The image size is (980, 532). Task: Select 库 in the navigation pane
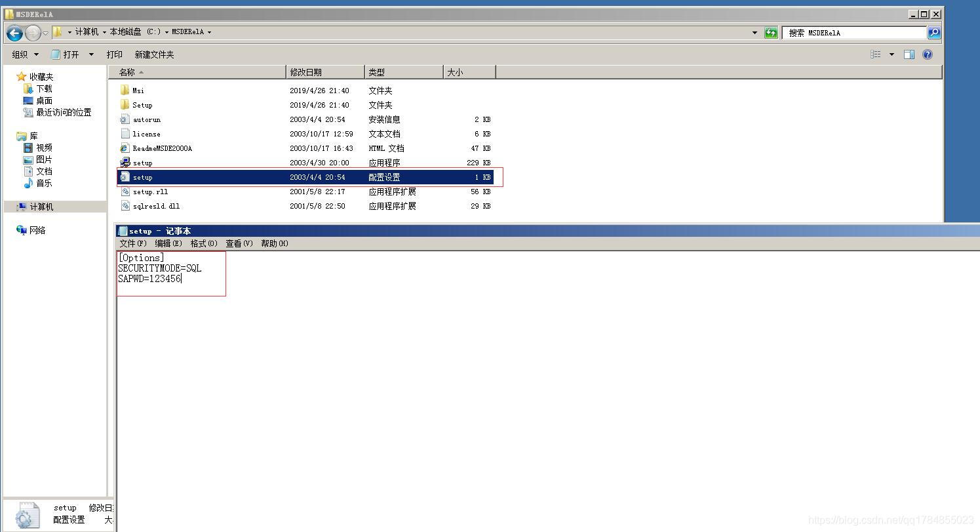(x=33, y=136)
